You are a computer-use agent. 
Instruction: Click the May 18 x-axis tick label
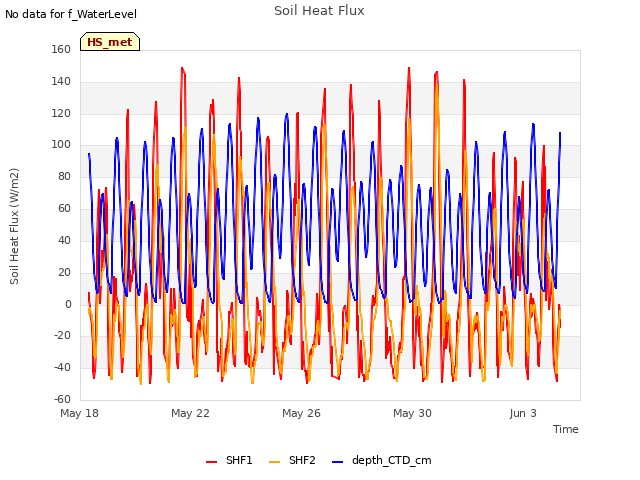point(80,413)
